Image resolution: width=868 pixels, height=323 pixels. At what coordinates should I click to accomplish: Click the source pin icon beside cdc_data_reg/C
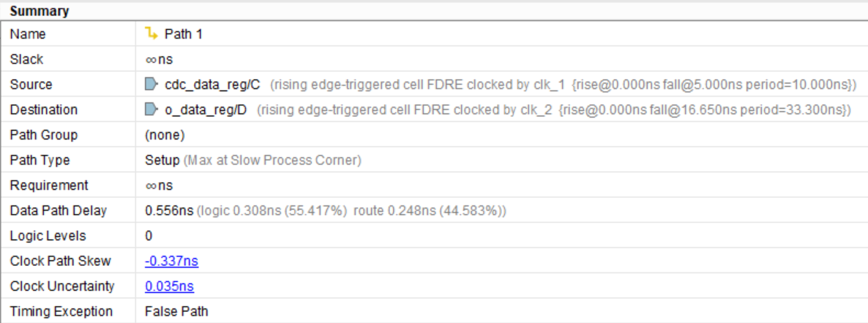coord(151,85)
